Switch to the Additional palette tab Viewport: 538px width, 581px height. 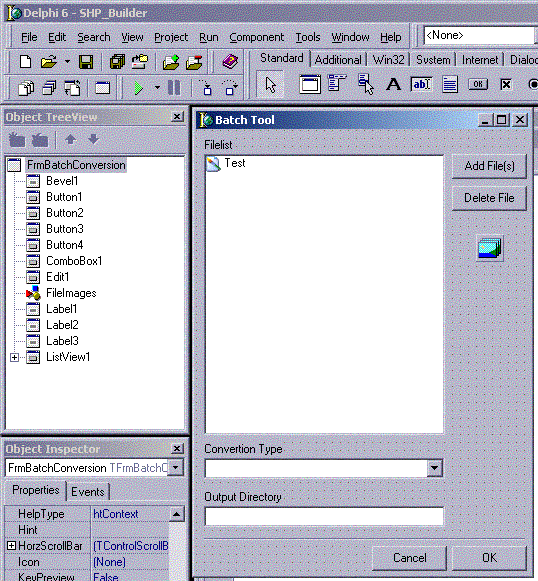(x=338, y=60)
